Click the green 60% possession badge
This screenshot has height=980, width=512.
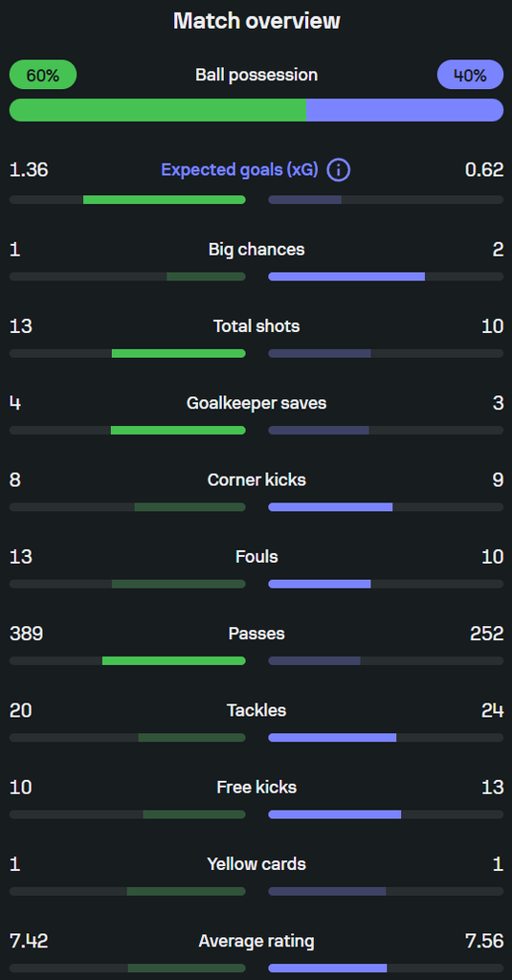pos(43,75)
